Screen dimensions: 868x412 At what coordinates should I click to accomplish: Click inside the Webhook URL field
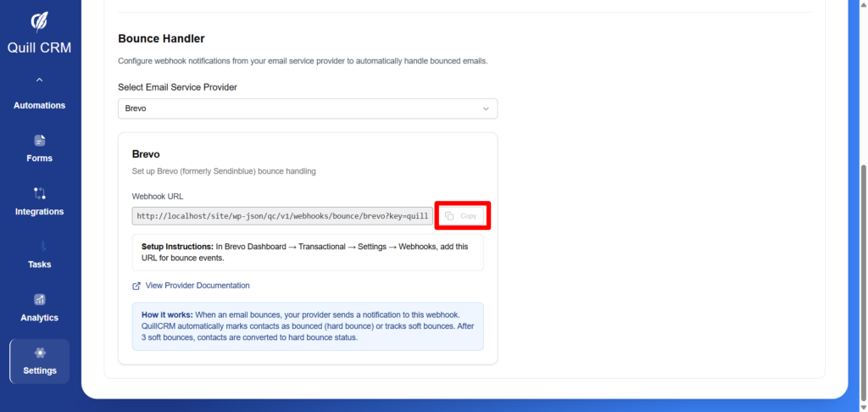pyautogui.click(x=281, y=216)
